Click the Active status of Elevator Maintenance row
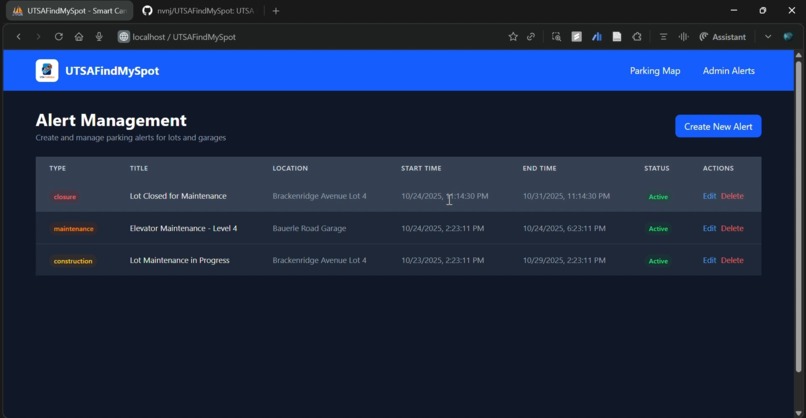The image size is (806, 418). pyautogui.click(x=658, y=229)
